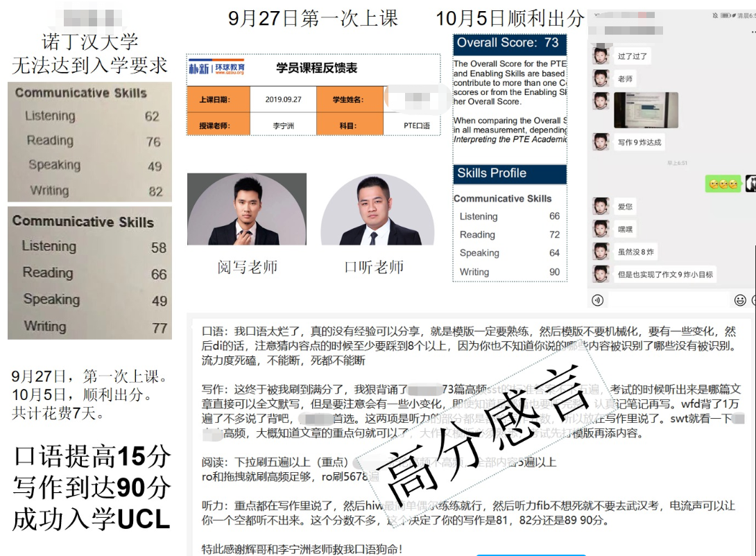The height and width of the screenshot is (556, 756).
Task: Click the '授课老师:' orange cell
Action: pos(218,125)
